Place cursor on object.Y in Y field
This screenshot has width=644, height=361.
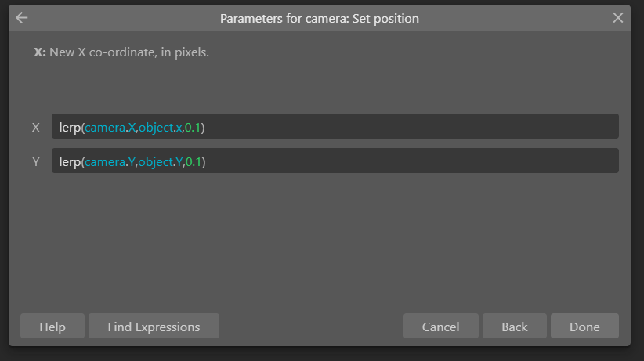[x=161, y=162]
